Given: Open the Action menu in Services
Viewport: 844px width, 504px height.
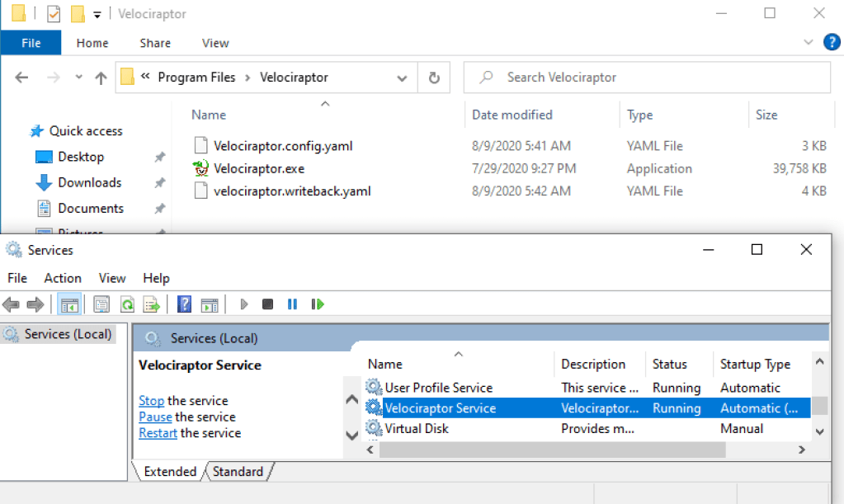Looking at the screenshot, I should pyautogui.click(x=63, y=278).
